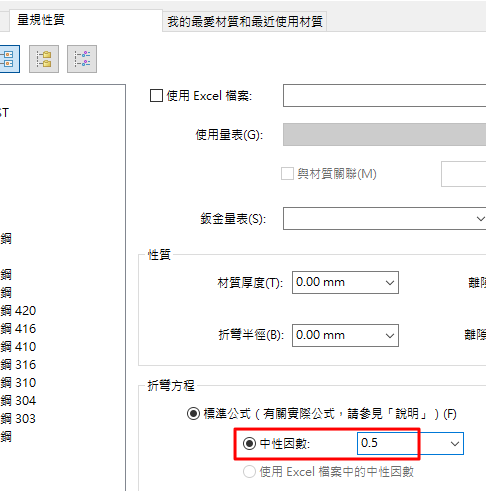
Task: Choose the 316 material entry
Action: click(18, 365)
